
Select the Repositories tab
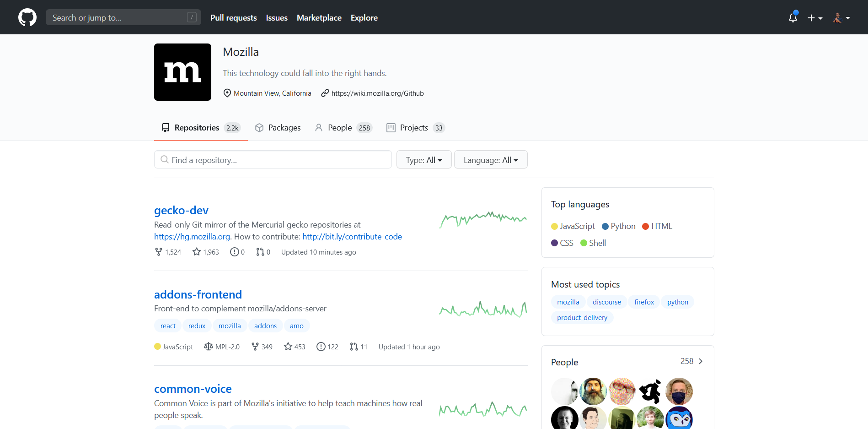[201, 128]
